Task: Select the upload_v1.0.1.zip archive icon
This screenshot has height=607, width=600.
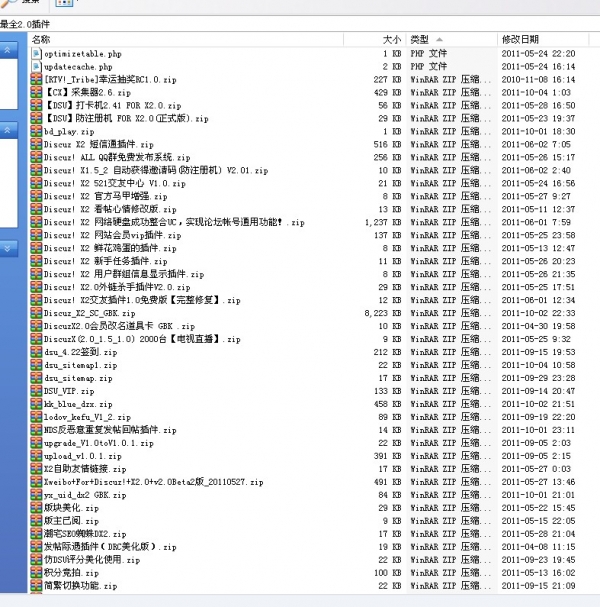Action: [36, 456]
